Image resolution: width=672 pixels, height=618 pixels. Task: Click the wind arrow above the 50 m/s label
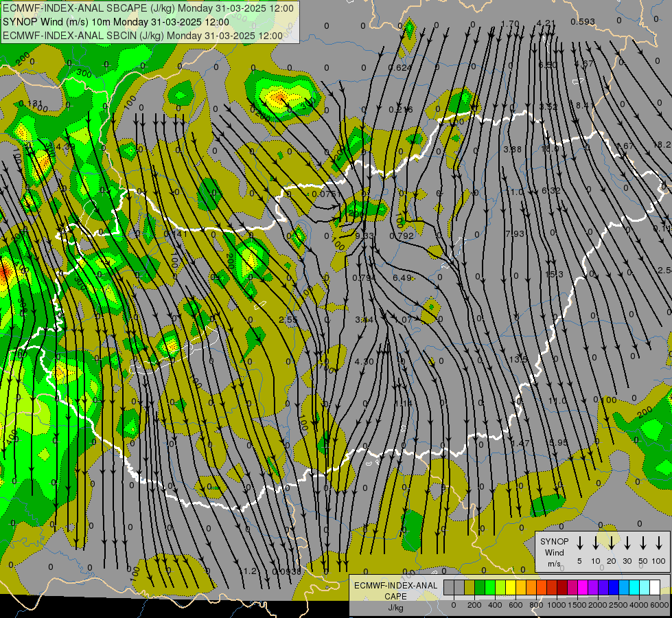click(x=643, y=543)
